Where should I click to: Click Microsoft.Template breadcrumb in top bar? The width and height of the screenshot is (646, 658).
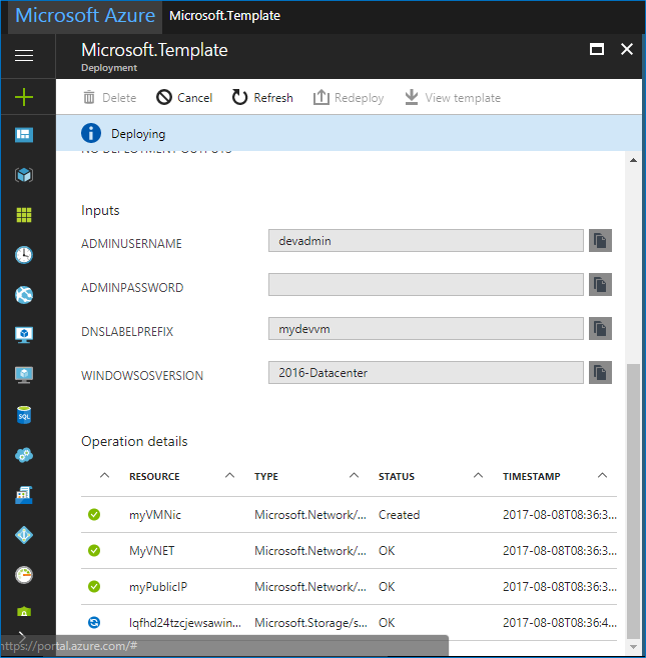point(225,16)
